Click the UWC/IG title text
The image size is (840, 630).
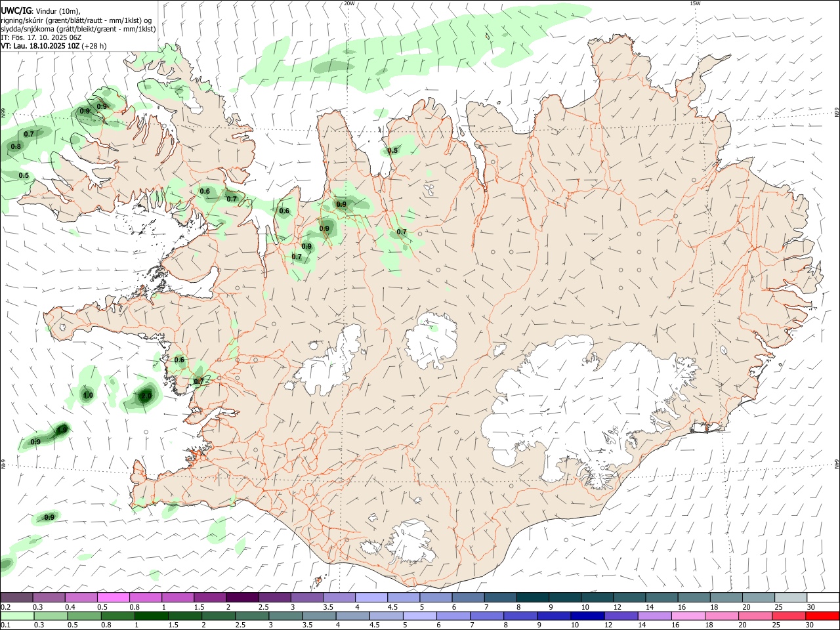pos(16,10)
